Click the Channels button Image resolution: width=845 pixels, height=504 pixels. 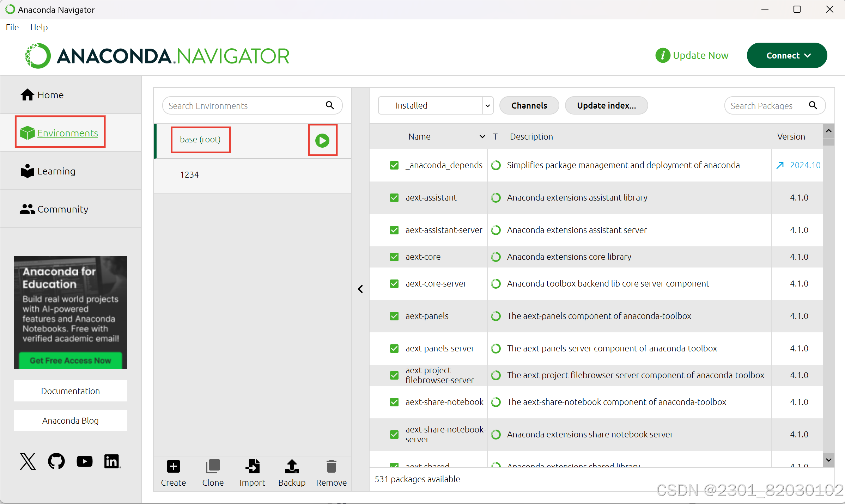tap(529, 105)
